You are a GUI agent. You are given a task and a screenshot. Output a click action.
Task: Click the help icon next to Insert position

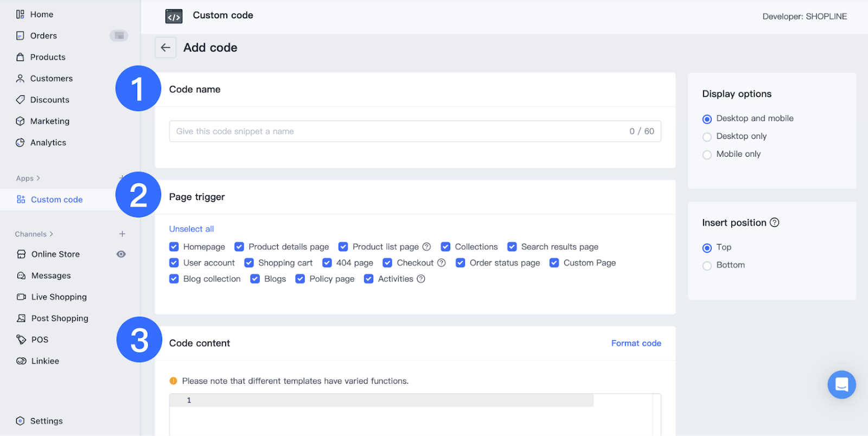pyautogui.click(x=775, y=222)
